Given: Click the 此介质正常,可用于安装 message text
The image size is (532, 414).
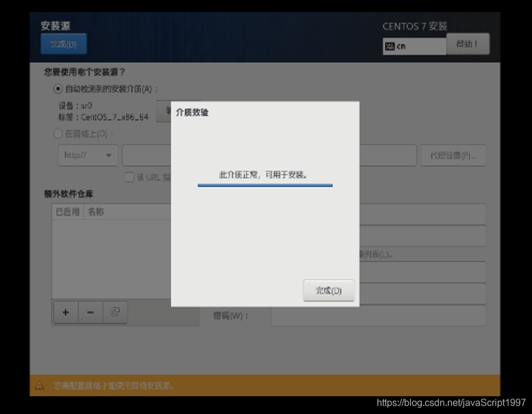Looking at the screenshot, I should pyautogui.click(x=263, y=175).
